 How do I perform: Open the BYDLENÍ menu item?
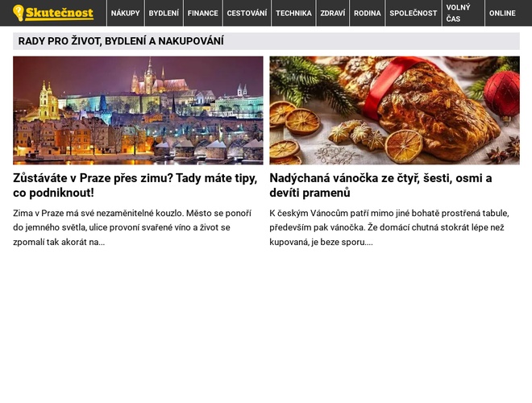[x=164, y=13]
